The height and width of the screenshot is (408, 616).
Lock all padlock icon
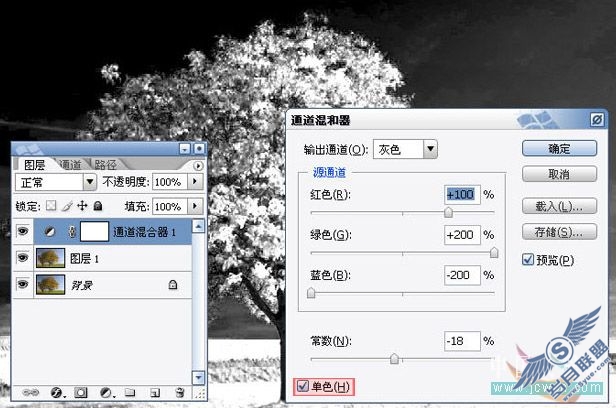98,206
